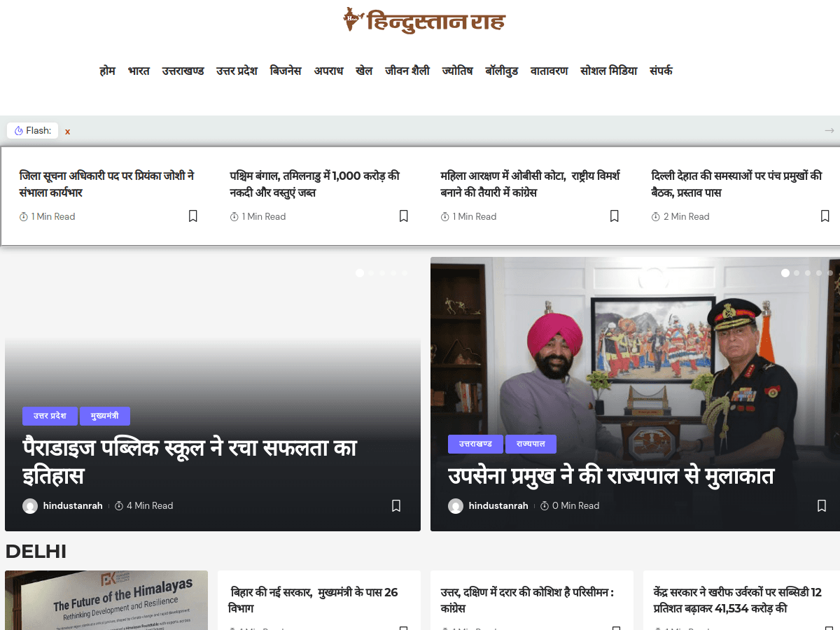Bookmark the उपसेना प्रमुख story
Image resolution: width=840 pixels, height=630 pixels.
coord(822,505)
